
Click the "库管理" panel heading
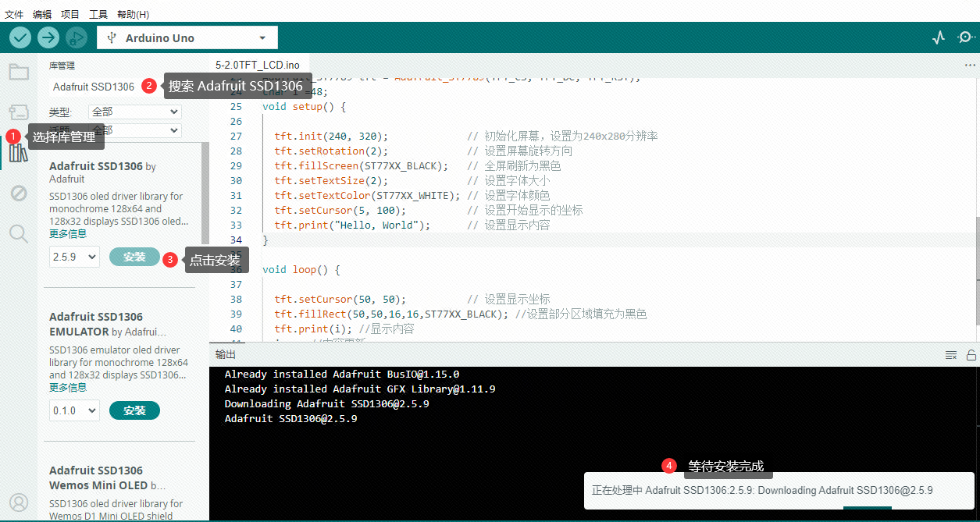click(x=62, y=66)
